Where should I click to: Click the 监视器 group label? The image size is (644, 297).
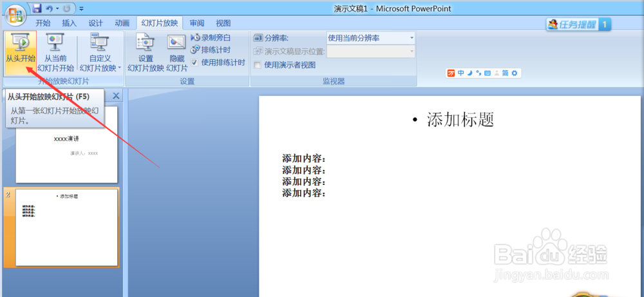coord(334,81)
